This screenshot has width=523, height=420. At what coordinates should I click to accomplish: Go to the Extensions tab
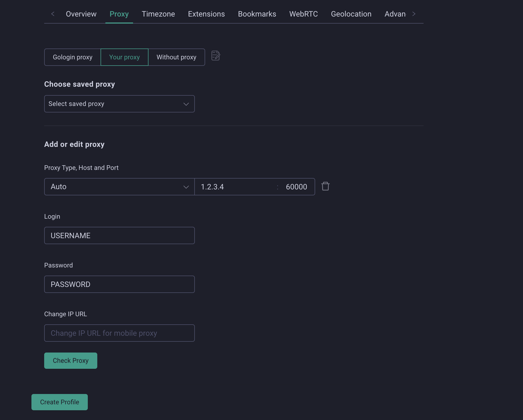tap(206, 14)
